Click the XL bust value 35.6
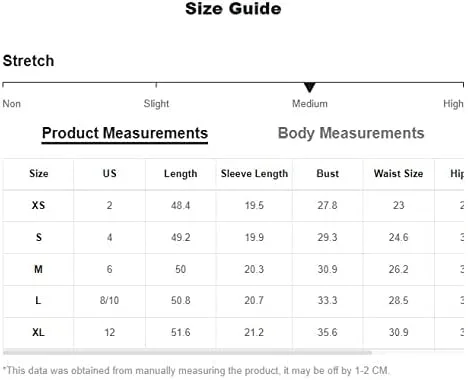The image size is (468, 380). click(x=327, y=332)
